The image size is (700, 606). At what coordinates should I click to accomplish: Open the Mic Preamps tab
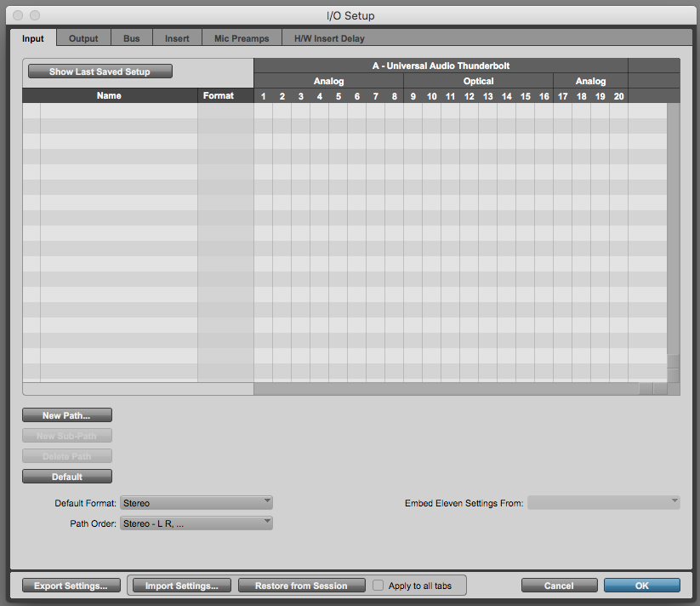tap(242, 38)
